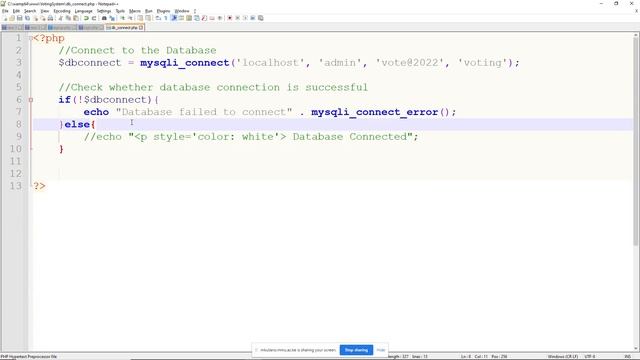Toggle word wrap in the toolbar
The height and width of the screenshot is (360, 640).
pos(158,18)
